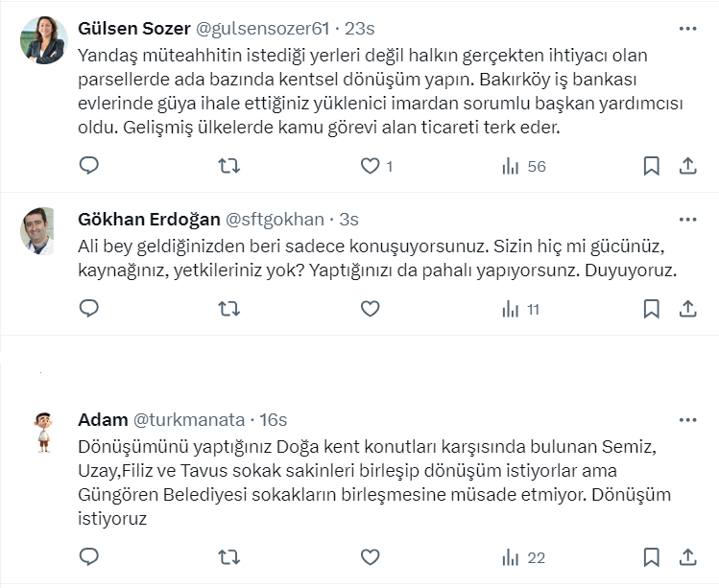Like Gökhan Erdoğan's tweet
The width and height of the screenshot is (719, 588).
point(370,309)
